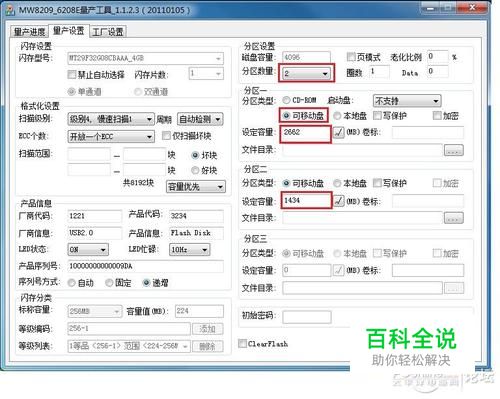Image resolution: width=500 pixels, height=399 pixels.
Task: Click the 添加 button
Action: 208,329
